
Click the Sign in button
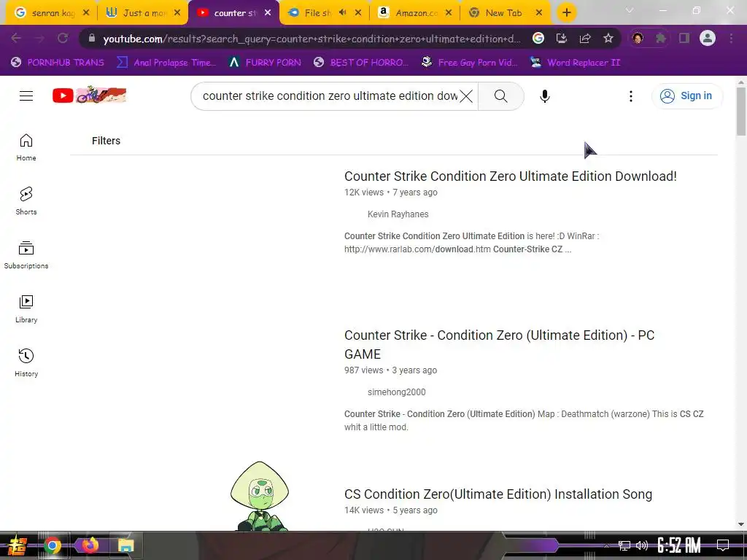tap(686, 96)
